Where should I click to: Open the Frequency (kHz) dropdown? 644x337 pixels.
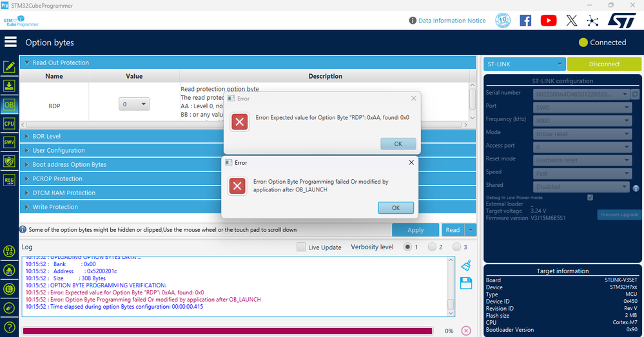582,120
